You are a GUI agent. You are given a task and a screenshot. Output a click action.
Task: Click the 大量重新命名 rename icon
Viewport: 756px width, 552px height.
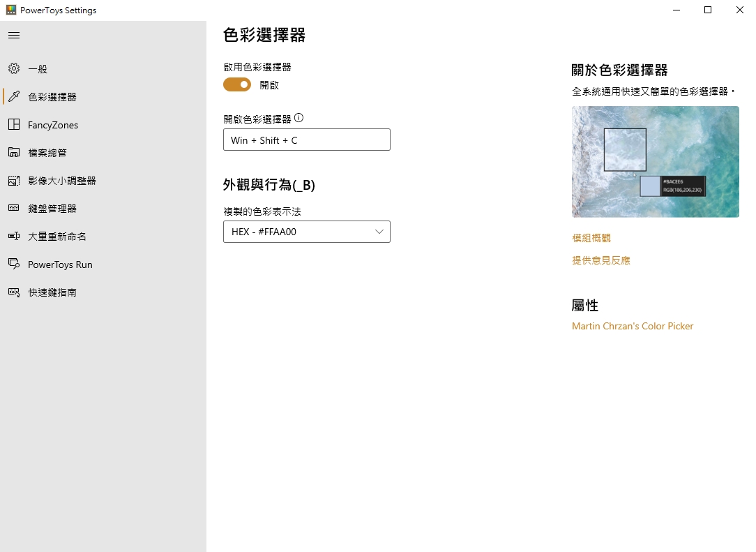[14, 236]
